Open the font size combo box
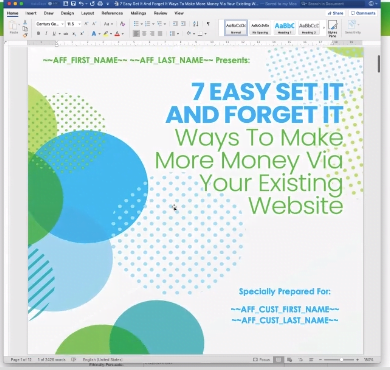Image resolution: width=390 pixels, height=370 pixels. pos(73,24)
